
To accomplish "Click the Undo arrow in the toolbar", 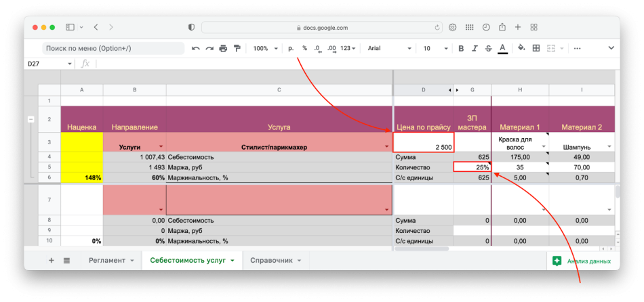I will (196, 49).
